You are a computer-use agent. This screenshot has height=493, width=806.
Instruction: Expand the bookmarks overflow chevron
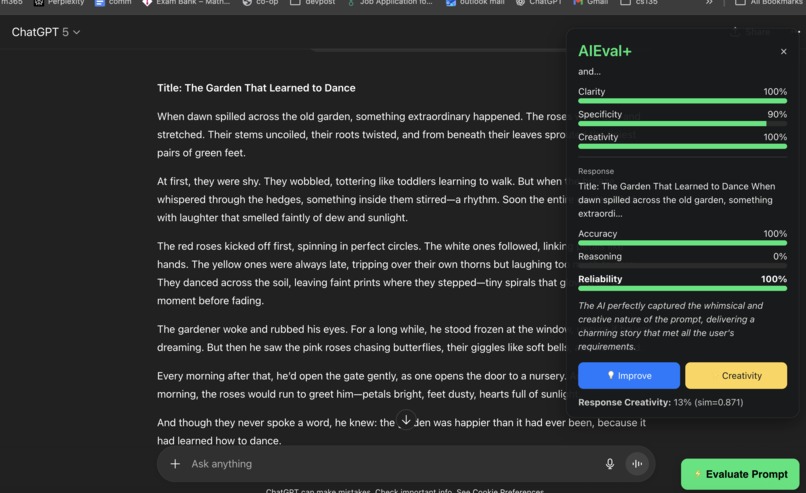(709, 3)
